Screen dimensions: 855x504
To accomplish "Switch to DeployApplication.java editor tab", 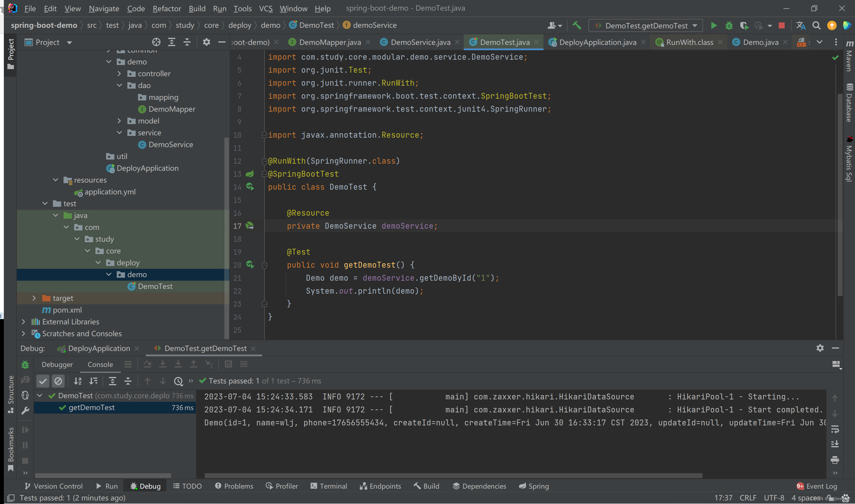I will [598, 42].
